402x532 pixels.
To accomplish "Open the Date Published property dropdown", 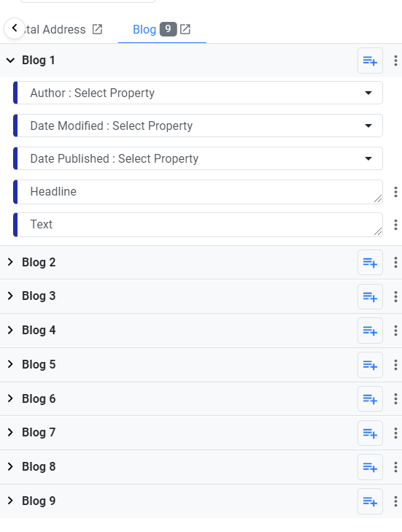I will 200,158.
